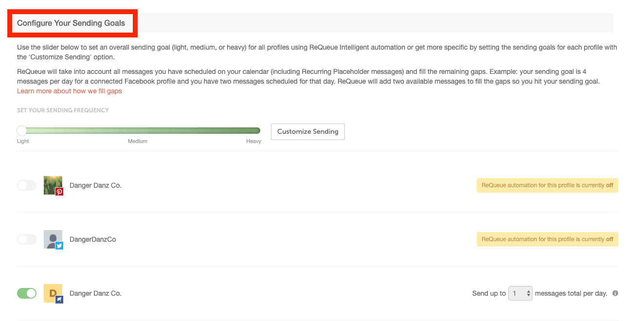Viewport: 644px width, 321px height.
Task: Click the SET YOUR SENDING FREQUENCY label
Action: pyautogui.click(x=63, y=110)
